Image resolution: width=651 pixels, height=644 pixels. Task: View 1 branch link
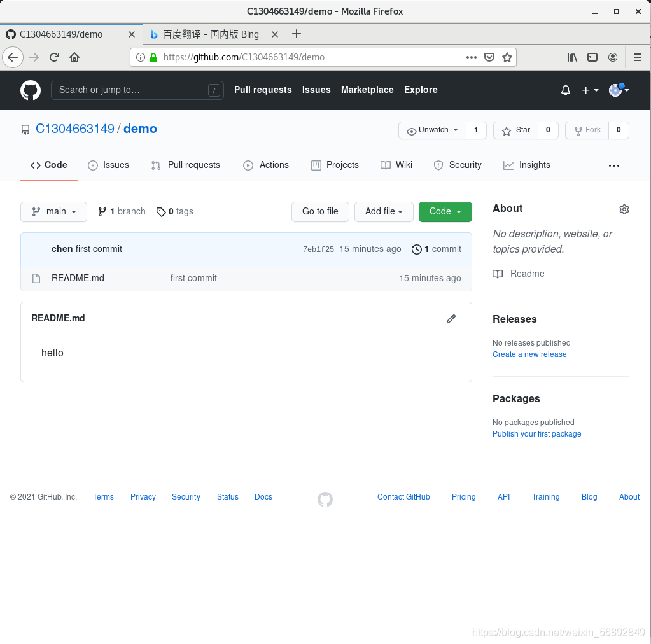click(x=122, y=212)
